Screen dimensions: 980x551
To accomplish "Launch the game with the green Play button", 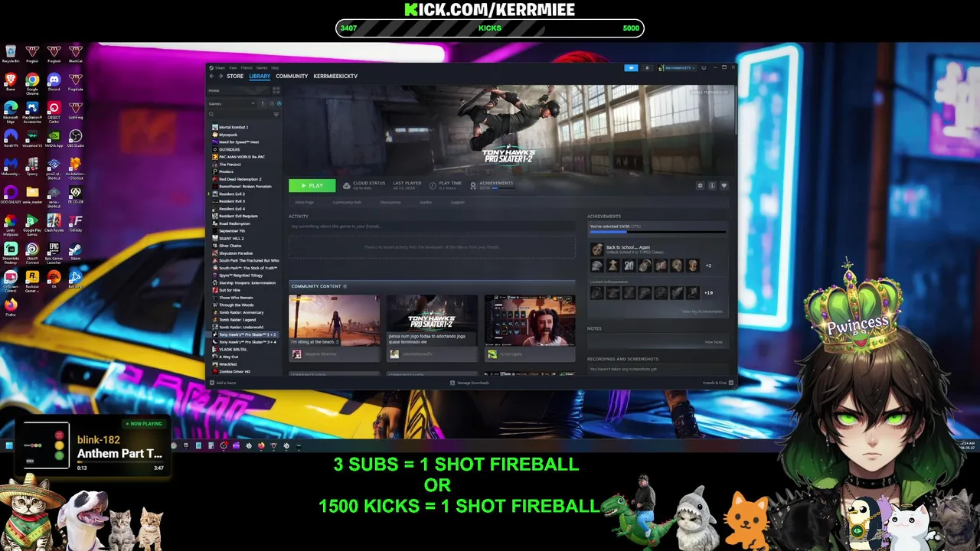I will point(312,185).
